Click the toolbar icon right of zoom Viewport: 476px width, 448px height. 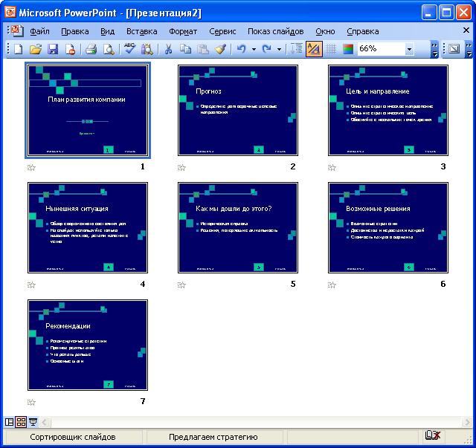454,49
